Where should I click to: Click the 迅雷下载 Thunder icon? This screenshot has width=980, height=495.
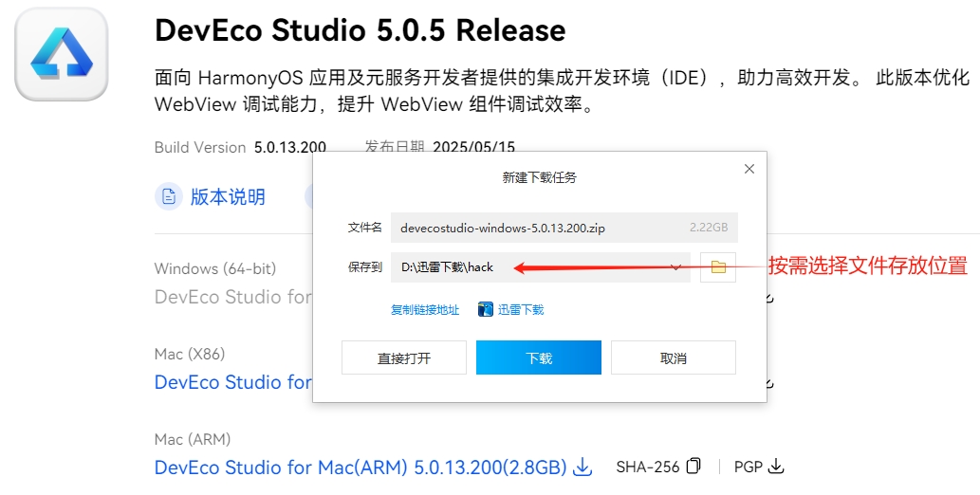click(485, 309)
